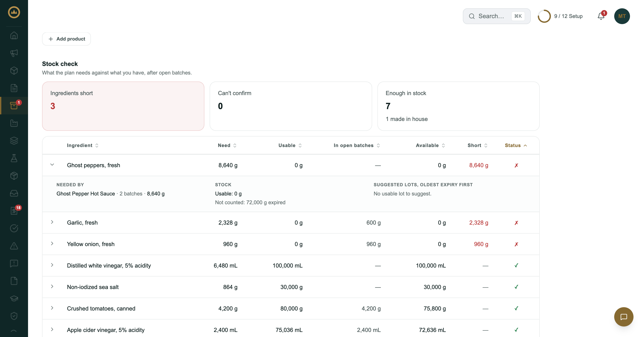Sort the table by Available
Image resolution: width=644 pixels, height=337 pixels.
430,145
